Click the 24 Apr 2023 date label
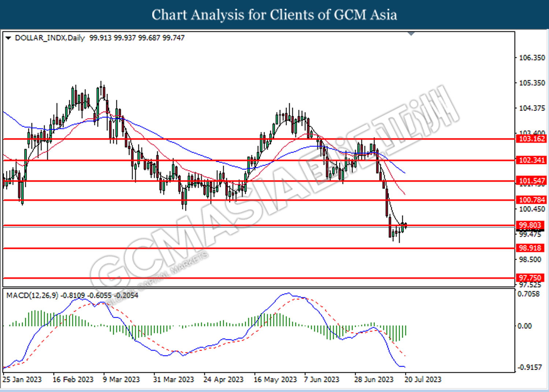 pos(223,380)
